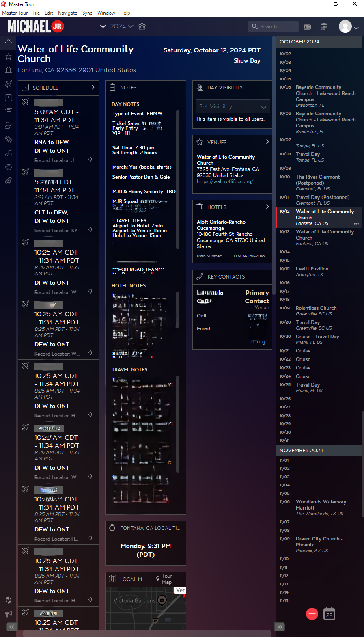The image size is (364, 637).
Task: Select 10/13 Water of Life Community Church
Action: (x=318, y=238)
